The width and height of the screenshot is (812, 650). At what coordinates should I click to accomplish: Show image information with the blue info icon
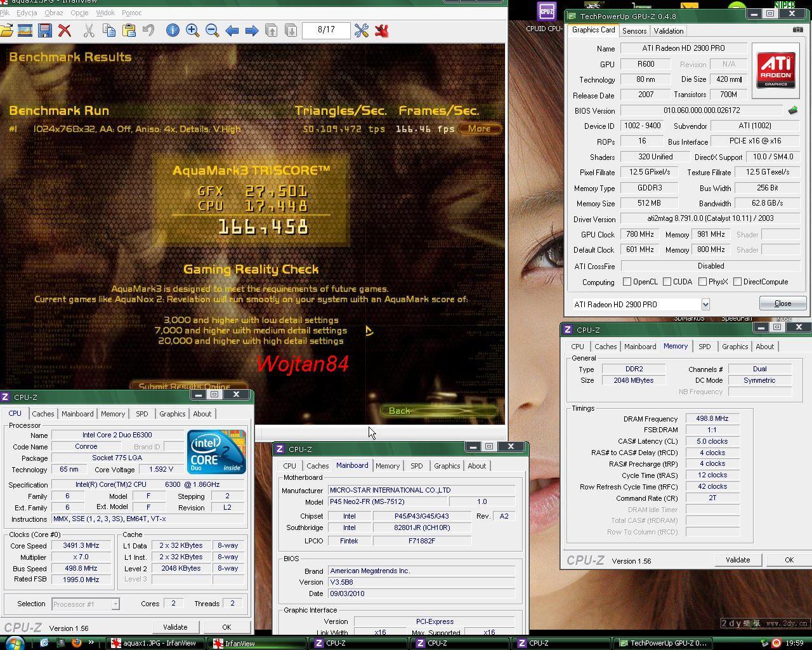point(173,30)
